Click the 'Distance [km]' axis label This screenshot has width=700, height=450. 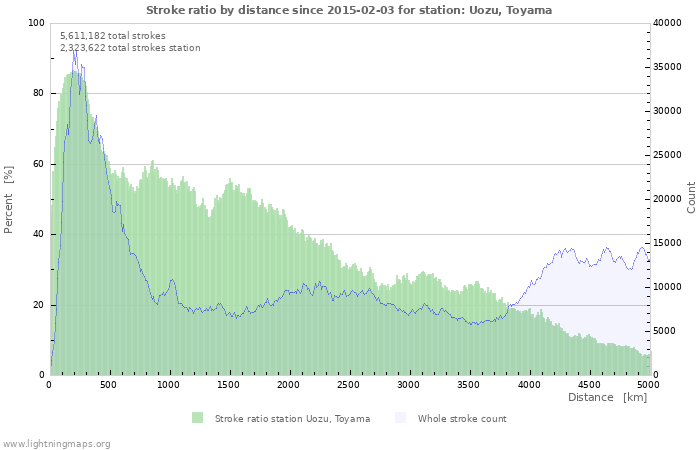(607, 397)
